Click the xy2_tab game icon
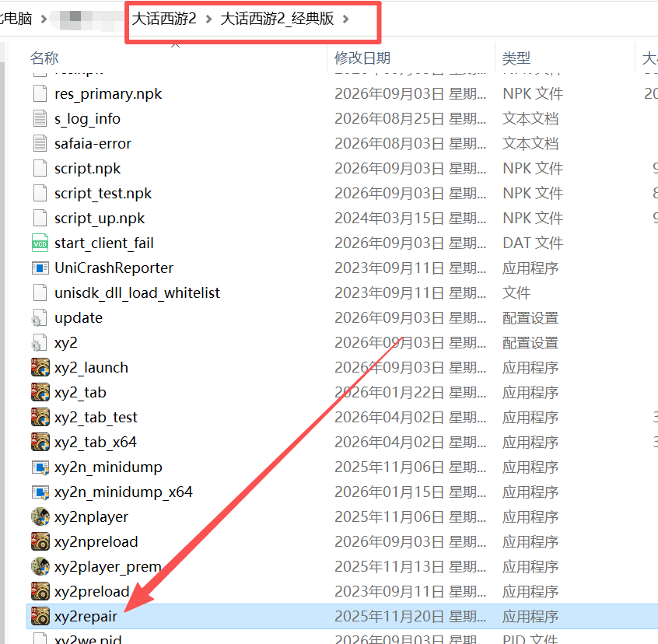Screen dimensions: 658x644 [x=40, y=392]
